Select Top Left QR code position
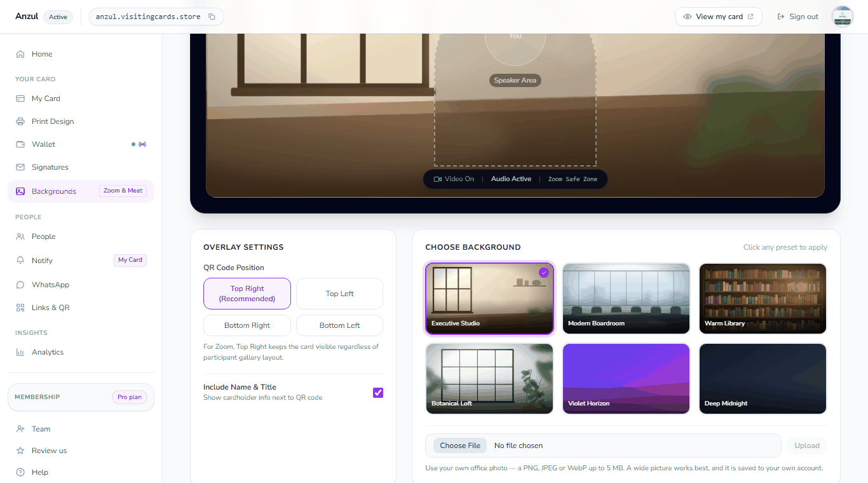Viewport: 868px width, 483px height. click(x=339, y=294)
